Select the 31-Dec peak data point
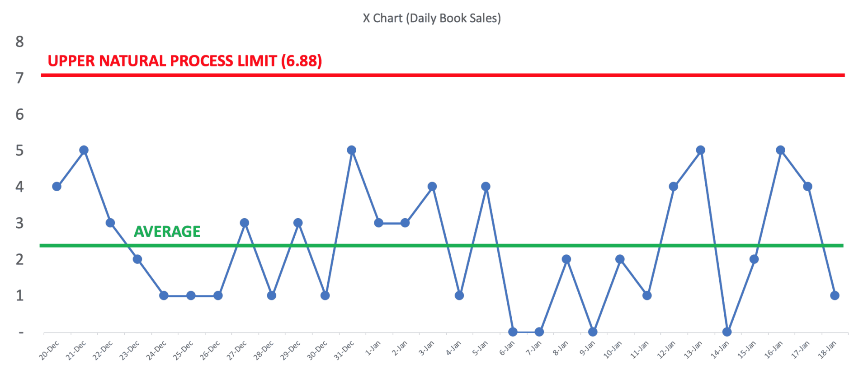This screenshot has width=868, height=370. click(x=352, y=150)
